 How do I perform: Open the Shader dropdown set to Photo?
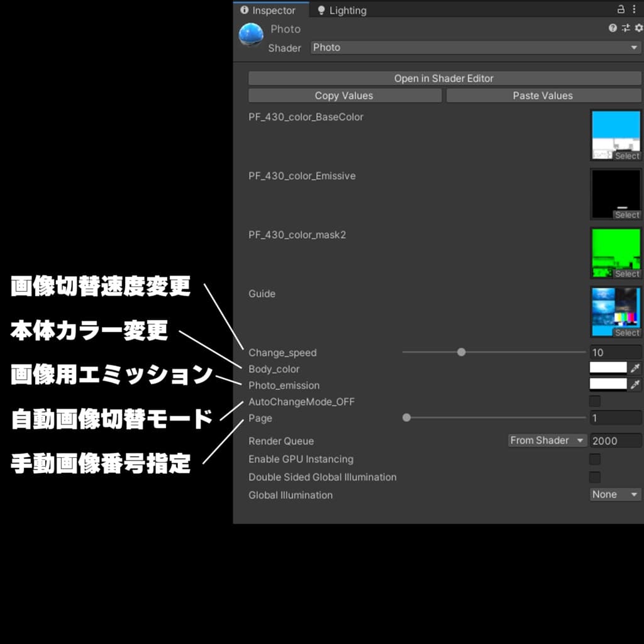point(475,48)
